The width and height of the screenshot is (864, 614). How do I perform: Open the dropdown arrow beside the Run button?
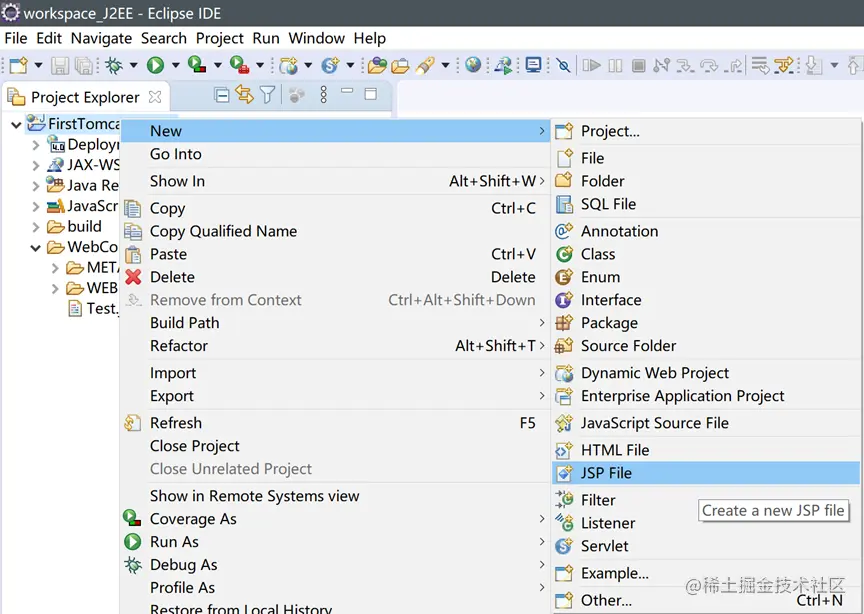175,66
